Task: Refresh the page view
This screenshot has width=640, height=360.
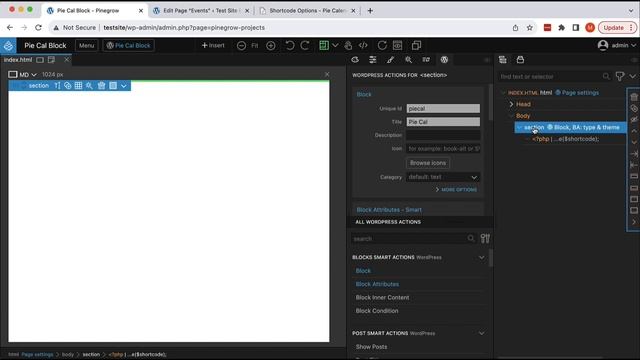Action: [382, 45]
